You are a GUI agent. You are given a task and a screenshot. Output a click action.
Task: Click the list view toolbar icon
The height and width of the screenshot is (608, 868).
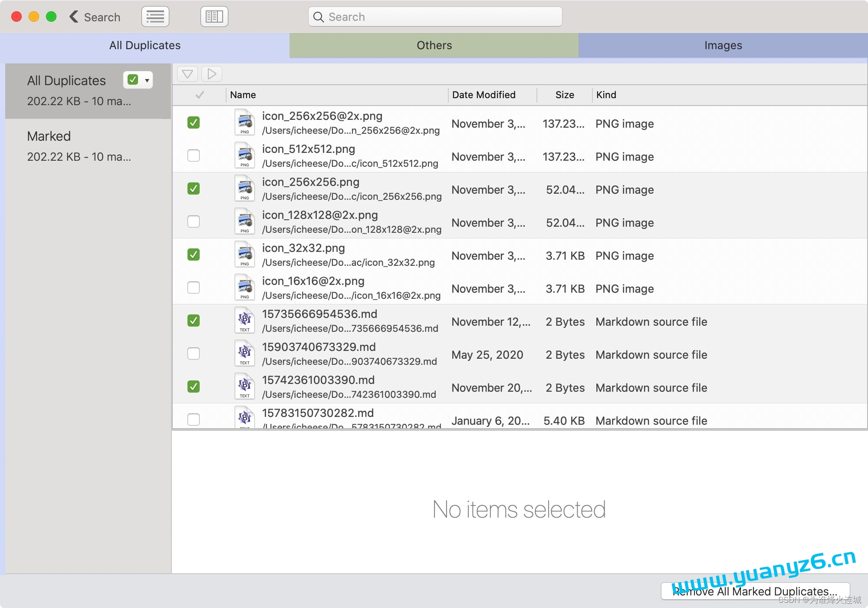(x=155, y=17)
